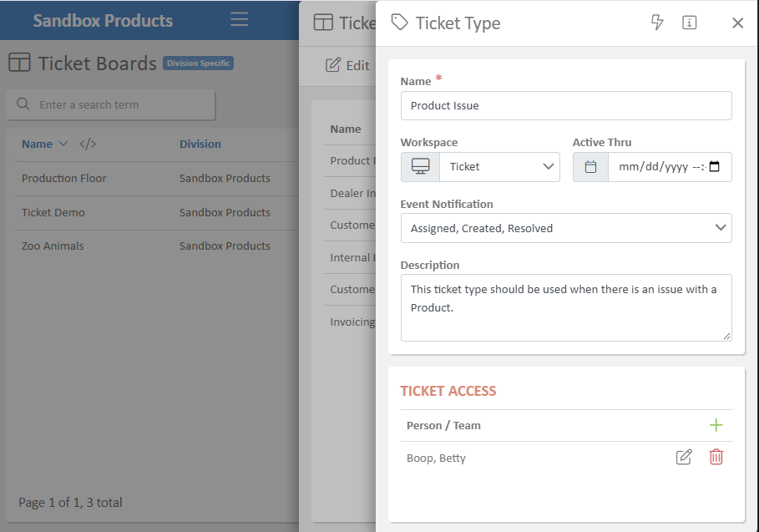This screenshot has height=532, width=759.
Task: Click into the Description text area
Action: pyautogui.click(x=566, y=307)
